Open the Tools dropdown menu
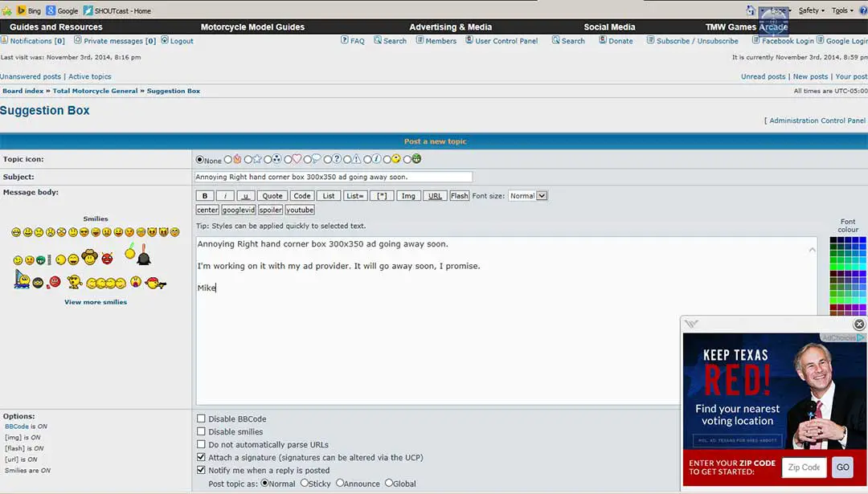Screen dimensions: 868x494 coord(842,10)
